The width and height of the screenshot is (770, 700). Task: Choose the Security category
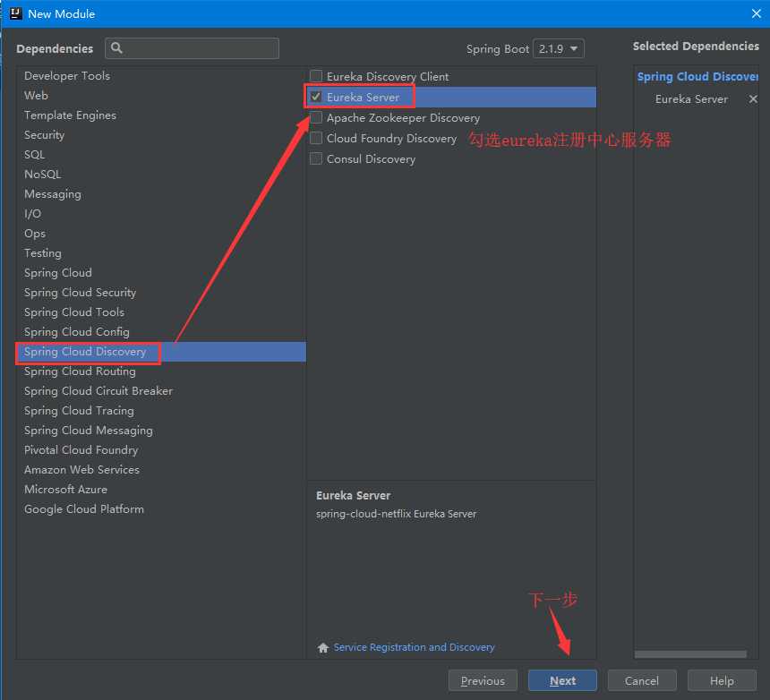point(160,134)
